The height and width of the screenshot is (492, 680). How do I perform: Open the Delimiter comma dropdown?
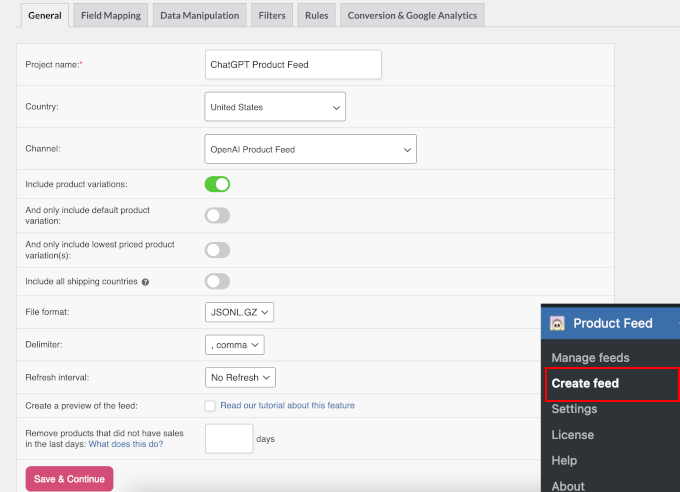[234, 345]
